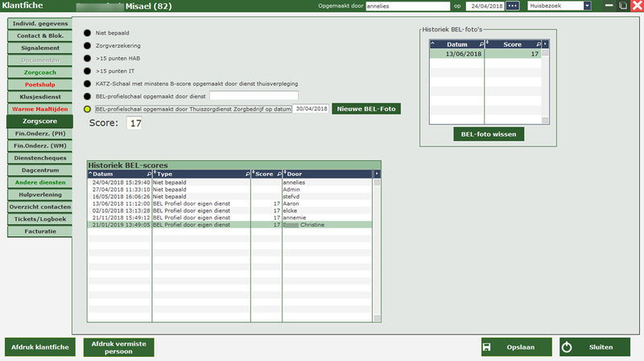
Task: Click the power icon Sluiten button
Action: (x=595, y=347)
